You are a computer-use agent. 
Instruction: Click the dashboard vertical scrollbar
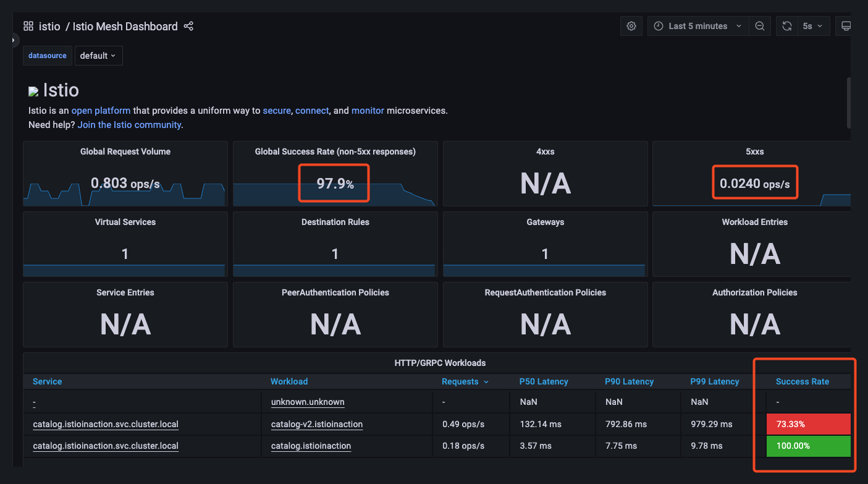(848, 103)
